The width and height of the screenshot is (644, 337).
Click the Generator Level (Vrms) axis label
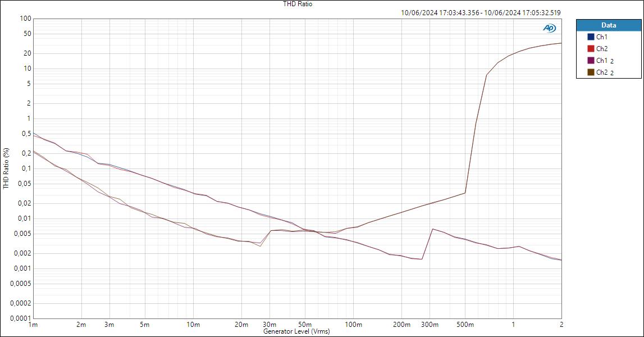click(296, 331)
